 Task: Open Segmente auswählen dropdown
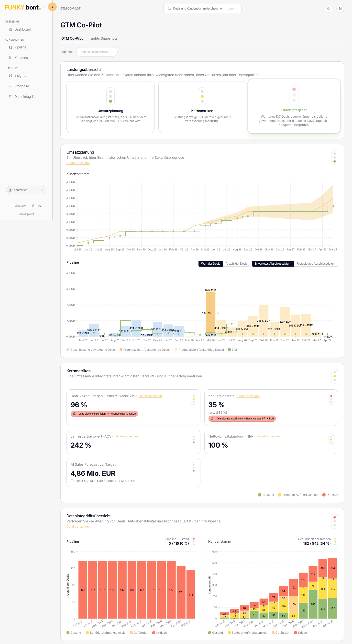(97, 52)
